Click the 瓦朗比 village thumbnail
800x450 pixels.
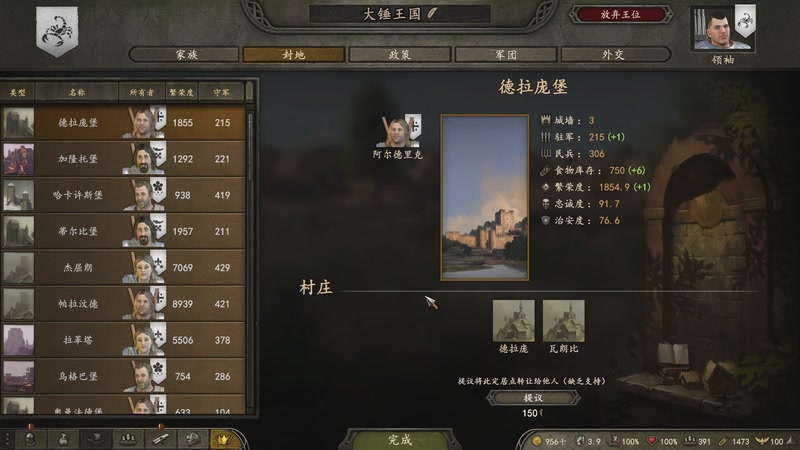point(563,320)
